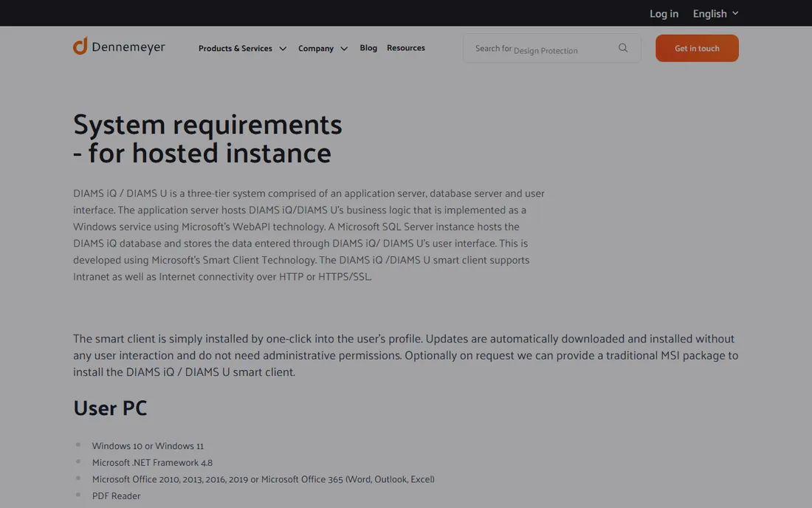Click the Microsoft Office 2010, 2013, 2016 list item
The width and height of the screenshot is (812, 508).
click(263, 479)
